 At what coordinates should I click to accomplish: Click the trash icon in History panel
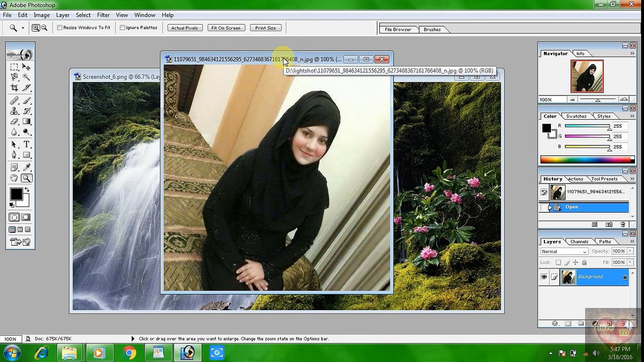click(x=623, y=224)
